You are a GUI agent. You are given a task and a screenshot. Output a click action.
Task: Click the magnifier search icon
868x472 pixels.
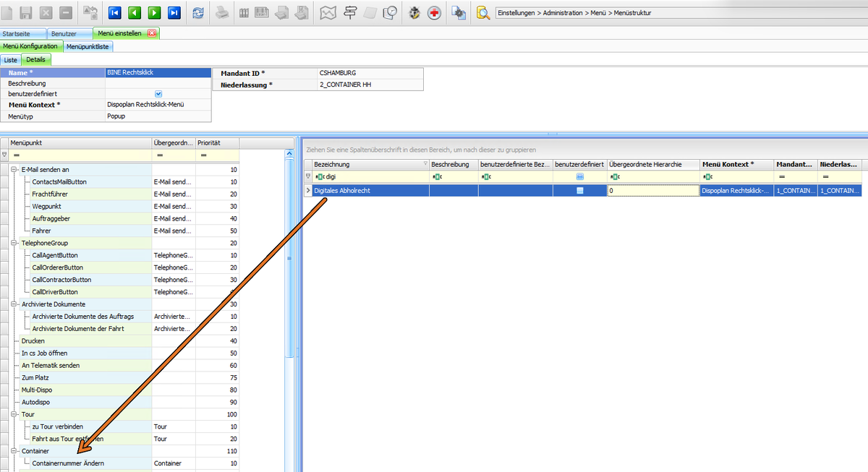[x=483, y=12]
